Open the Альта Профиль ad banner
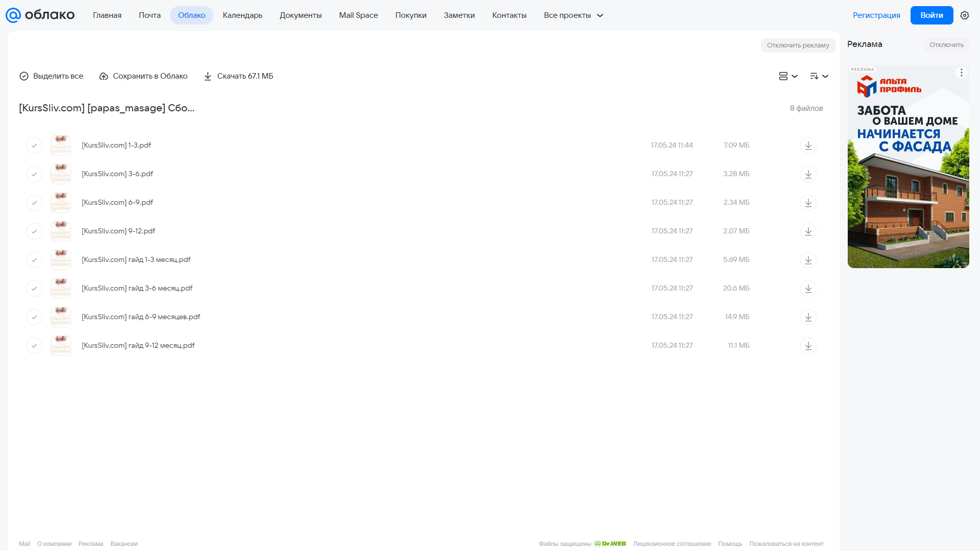This screenshot has height=551, width=980. [908, 166]
